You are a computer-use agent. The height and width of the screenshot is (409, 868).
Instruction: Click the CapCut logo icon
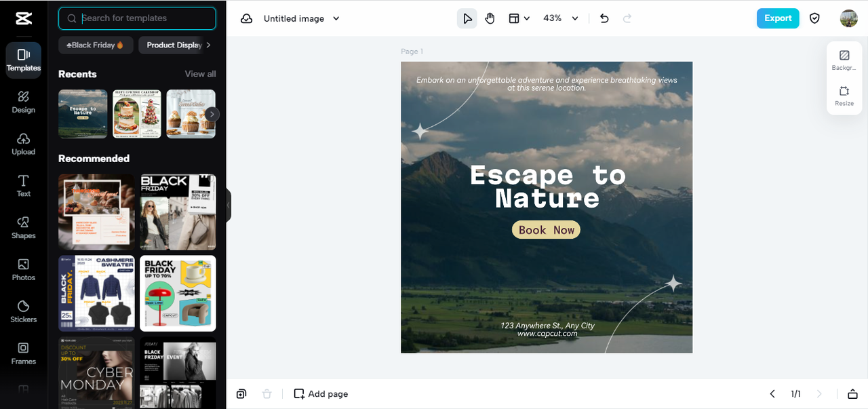(x=23, y=18)
